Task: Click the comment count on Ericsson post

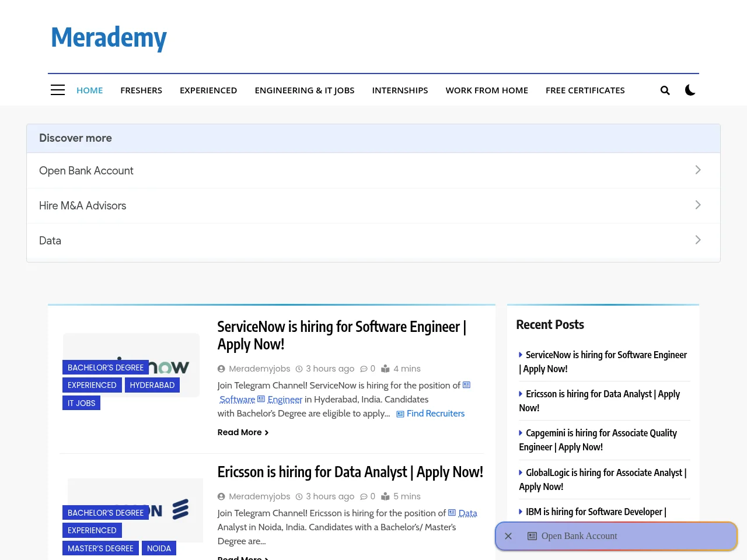Action: pyautogui.click(x=368, y=496)
